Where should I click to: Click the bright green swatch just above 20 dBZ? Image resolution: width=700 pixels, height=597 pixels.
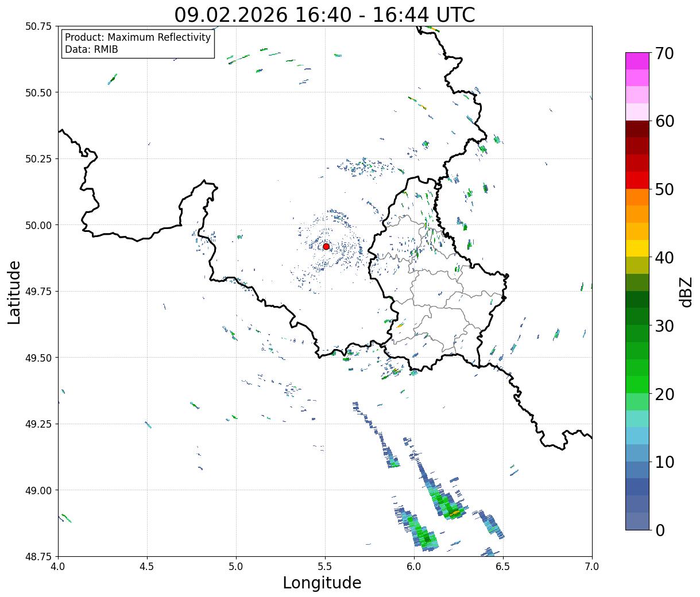coord(637,385)
